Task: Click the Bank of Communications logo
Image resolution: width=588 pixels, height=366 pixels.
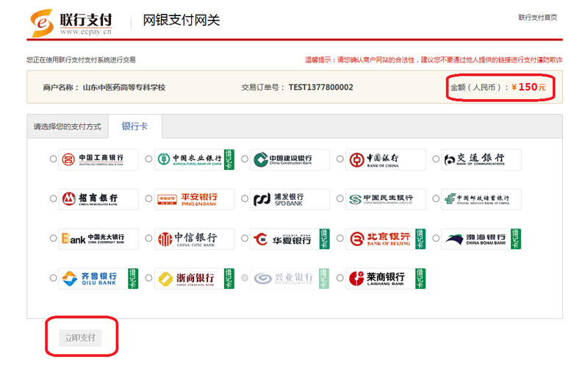Action: point(481,159)
